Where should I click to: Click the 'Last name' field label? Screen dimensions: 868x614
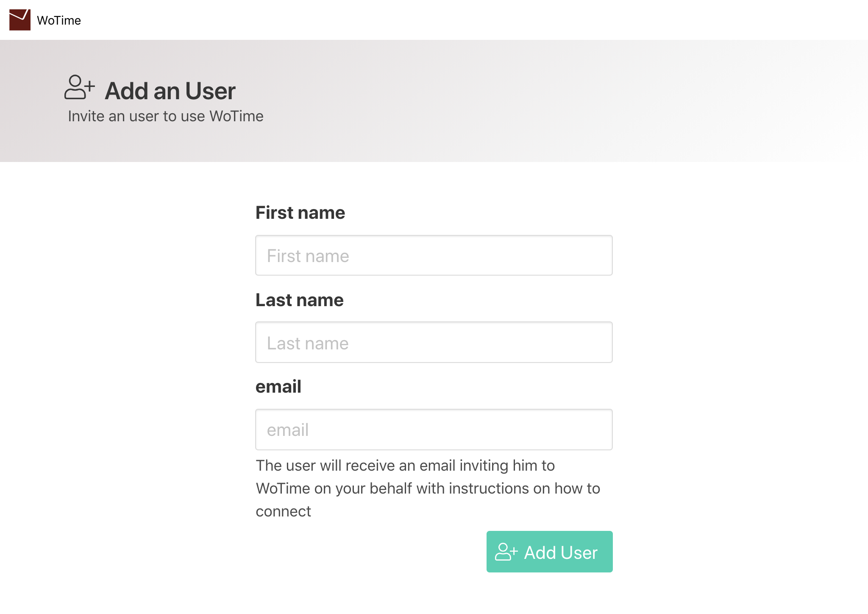(x=299, y=300)
